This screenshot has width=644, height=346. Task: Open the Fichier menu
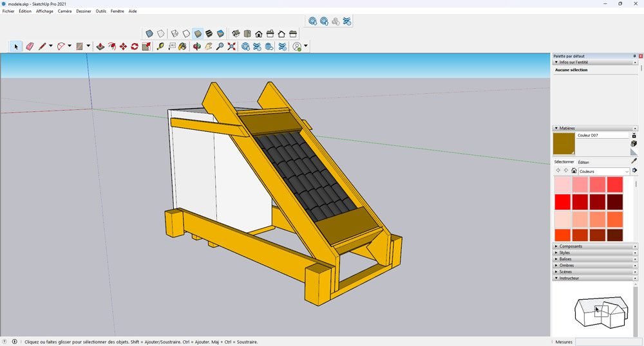click(x=8, y=11)
